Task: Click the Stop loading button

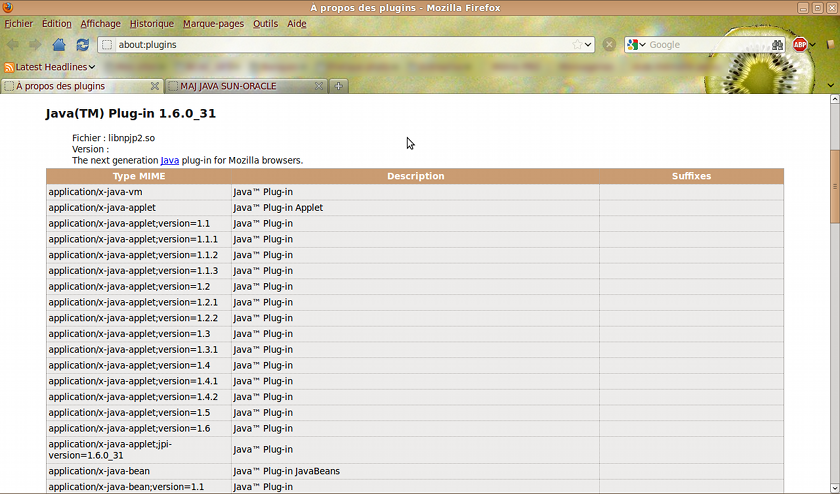Action: (x=609, y=45)
